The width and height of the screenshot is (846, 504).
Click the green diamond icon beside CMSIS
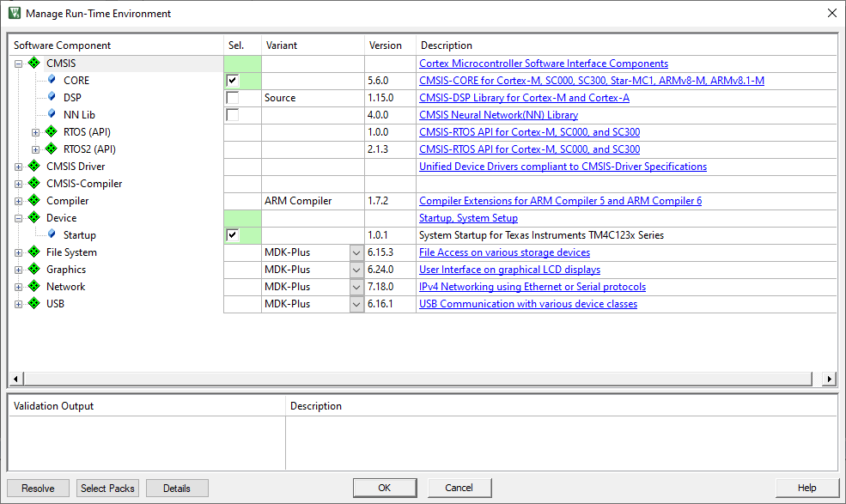[x=34, y=64]
